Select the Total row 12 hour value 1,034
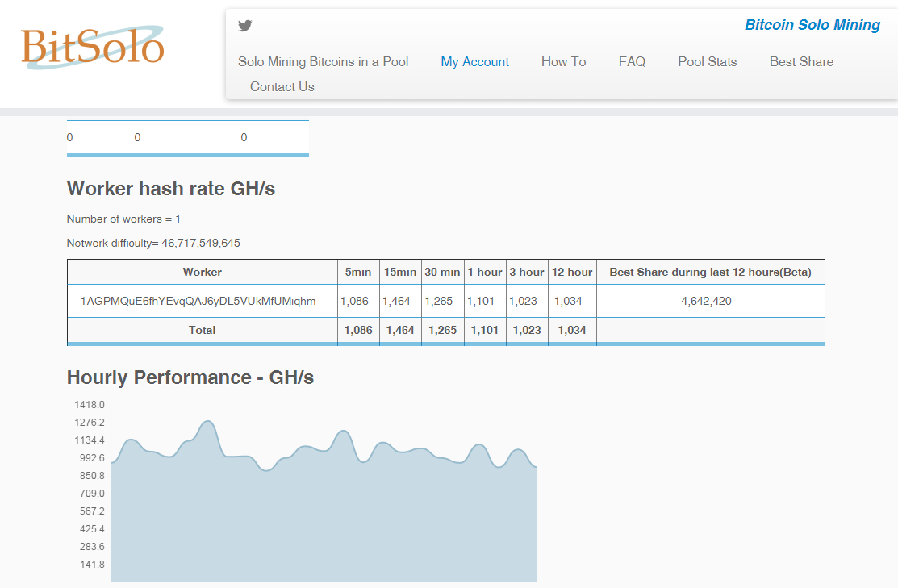 (x=572, y=331)
